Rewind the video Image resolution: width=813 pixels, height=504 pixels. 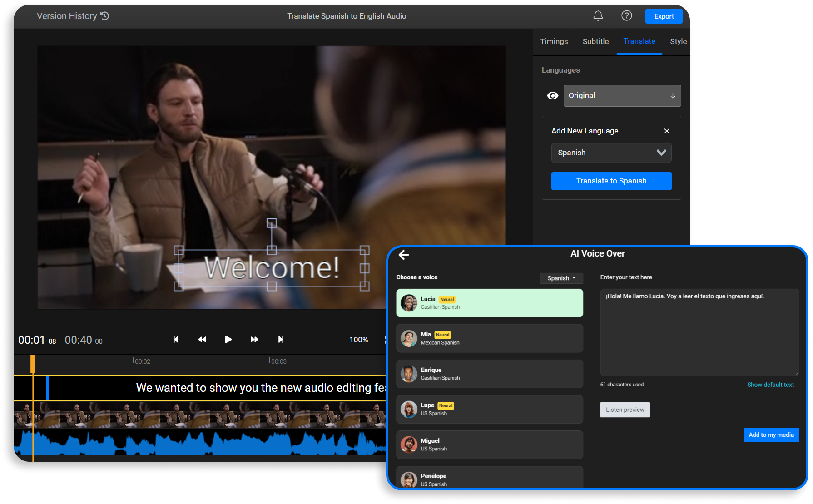202,340
